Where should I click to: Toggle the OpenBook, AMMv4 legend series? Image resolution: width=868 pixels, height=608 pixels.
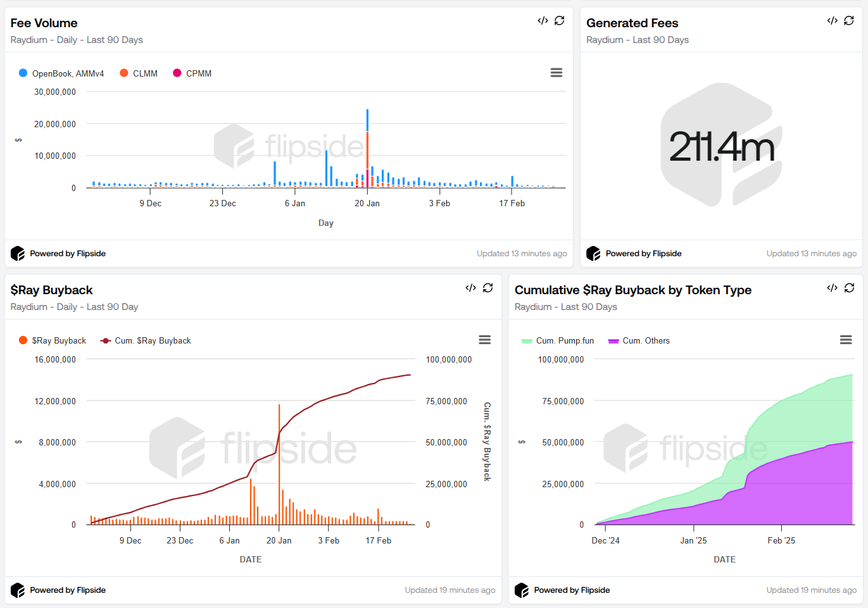[x=61, y=73]
